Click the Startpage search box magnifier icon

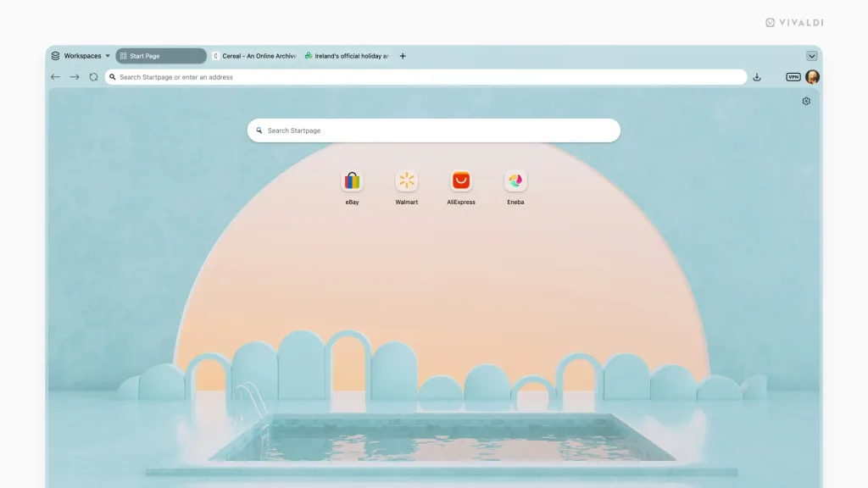pos(259,130)
